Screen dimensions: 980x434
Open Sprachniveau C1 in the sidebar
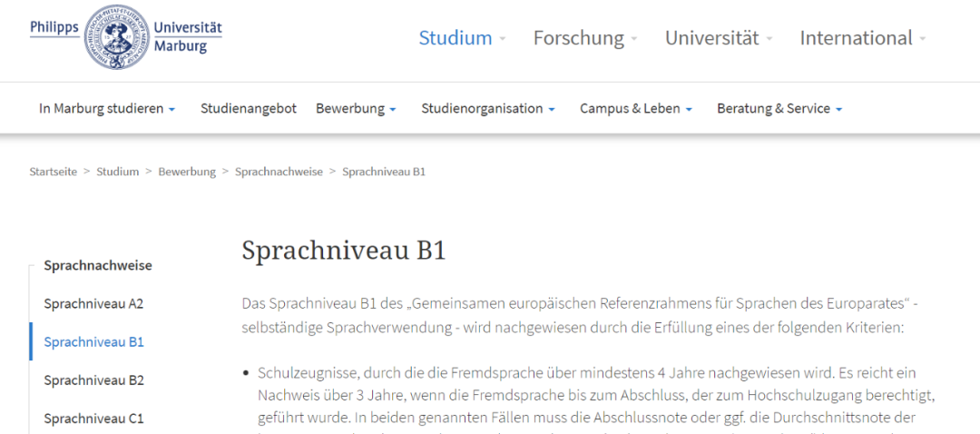pos(93,419)
